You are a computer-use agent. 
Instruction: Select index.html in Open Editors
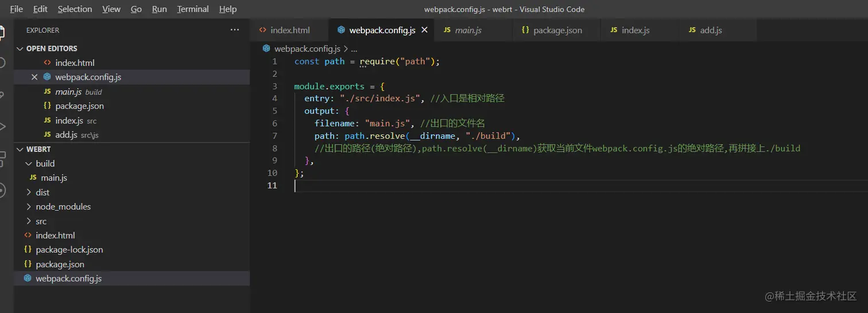coord(132,63)
